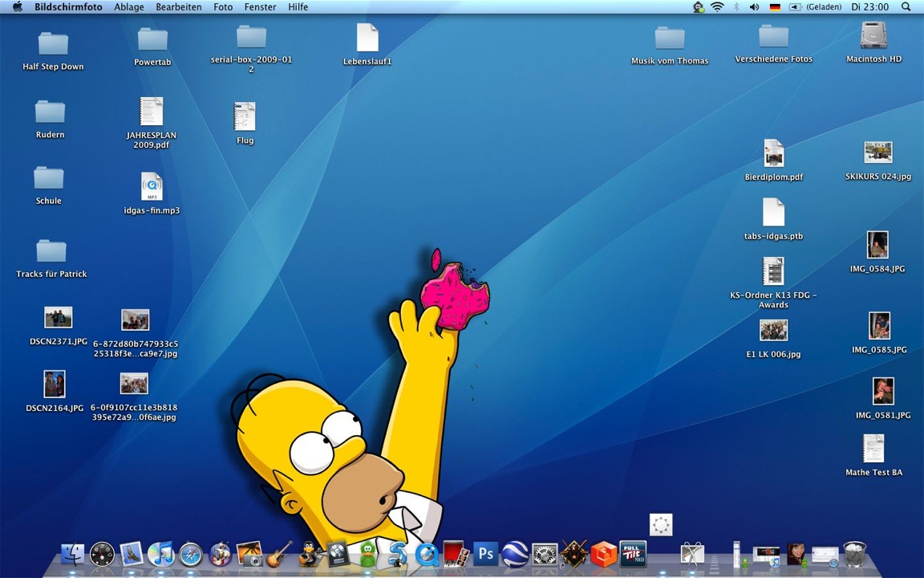The width and height of the screenshot is (924, 578).
Task: Open the Adium status menu bar icon
Action: [x=699, y=7]
